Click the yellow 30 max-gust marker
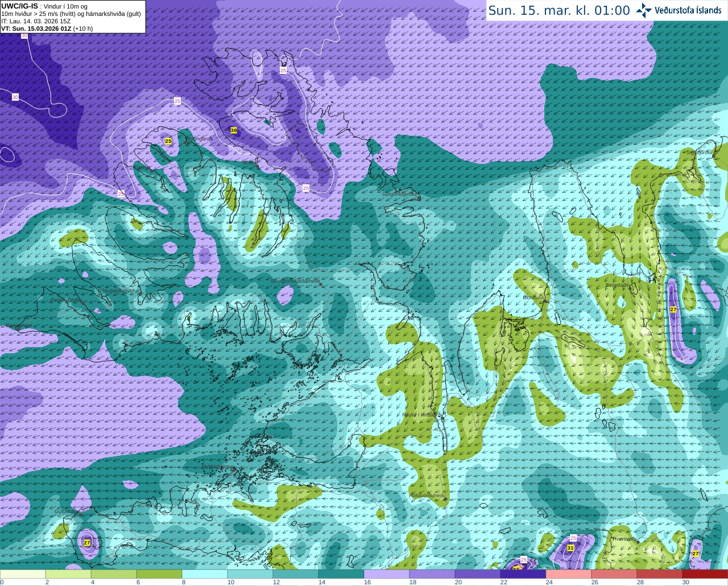The height and width of the screenshot is (586, 728). [234, 130]
